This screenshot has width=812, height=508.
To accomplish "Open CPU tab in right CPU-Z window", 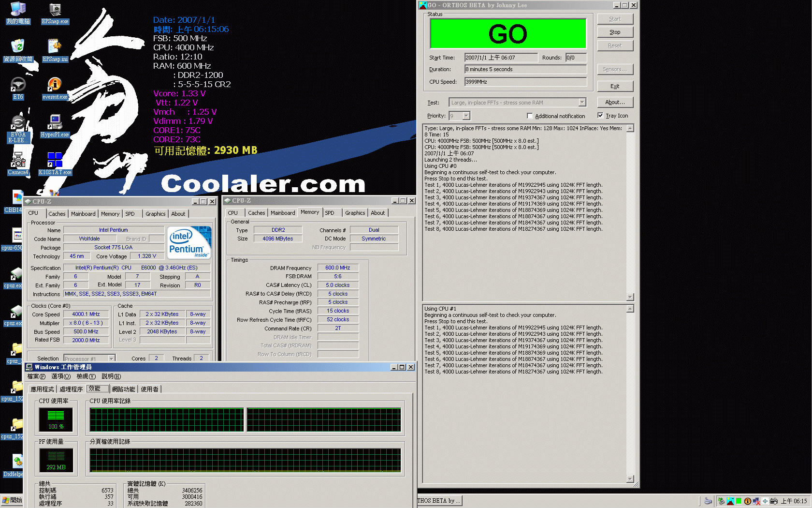I will pos(233,213).
